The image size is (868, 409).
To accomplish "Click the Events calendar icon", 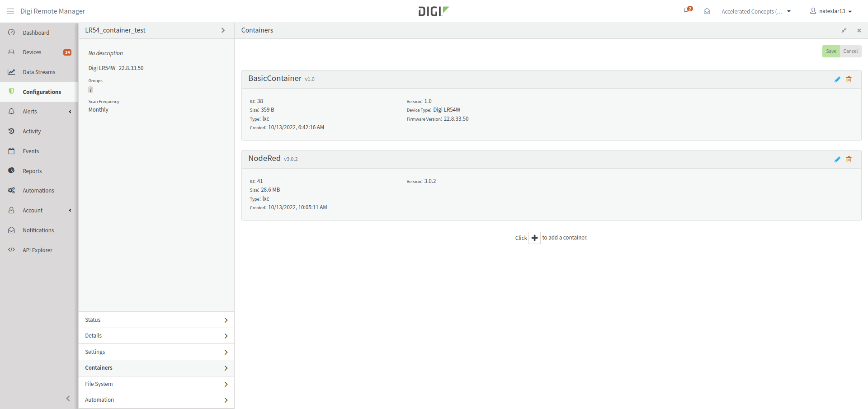I will point(12,151).
